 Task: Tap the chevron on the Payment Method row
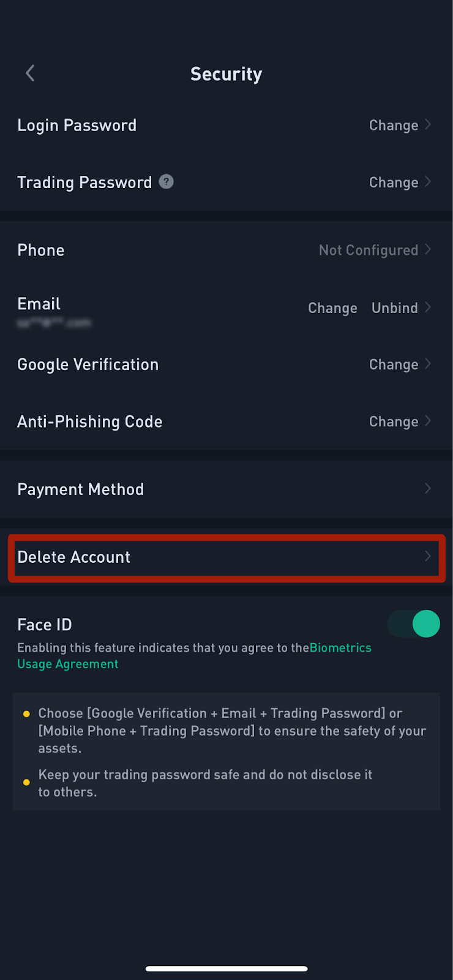pos(428,489)
